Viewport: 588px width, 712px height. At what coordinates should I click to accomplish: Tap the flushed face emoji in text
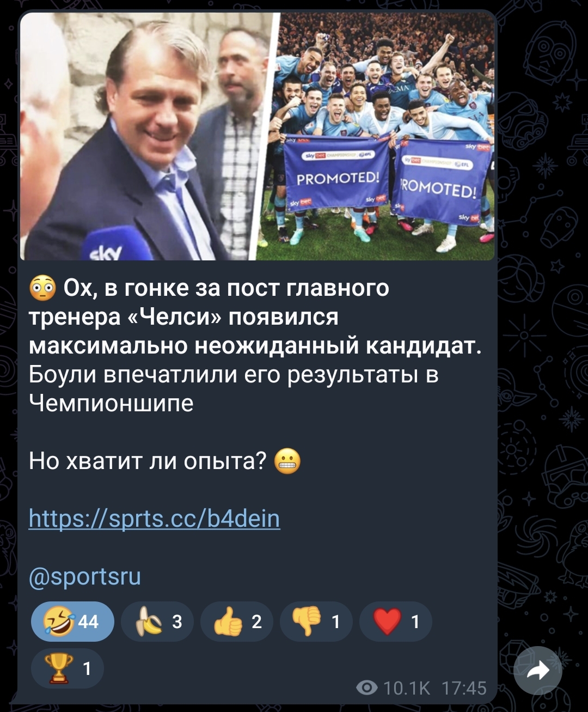pos(42,288)
